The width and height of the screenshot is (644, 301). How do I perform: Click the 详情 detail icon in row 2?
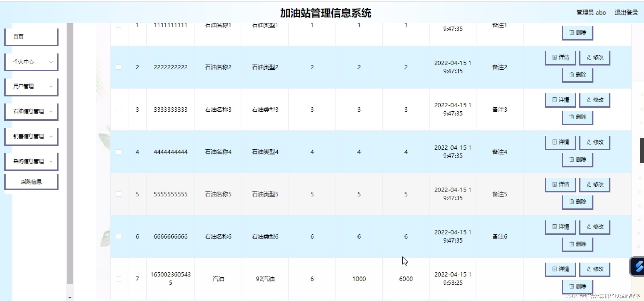click(554, 57)
